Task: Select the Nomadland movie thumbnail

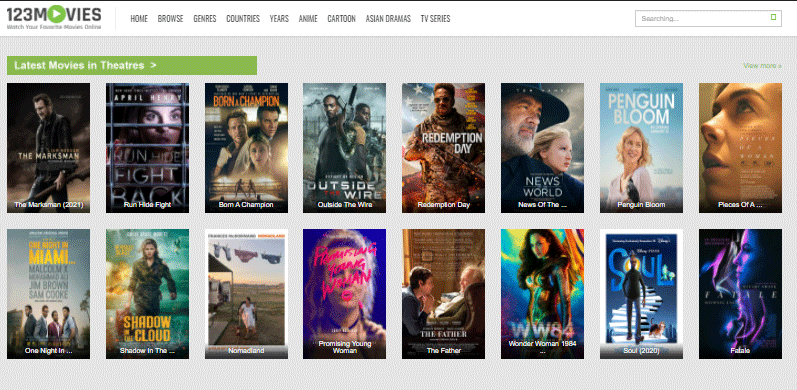Action: pyautogui.click(x=246, y=294)
